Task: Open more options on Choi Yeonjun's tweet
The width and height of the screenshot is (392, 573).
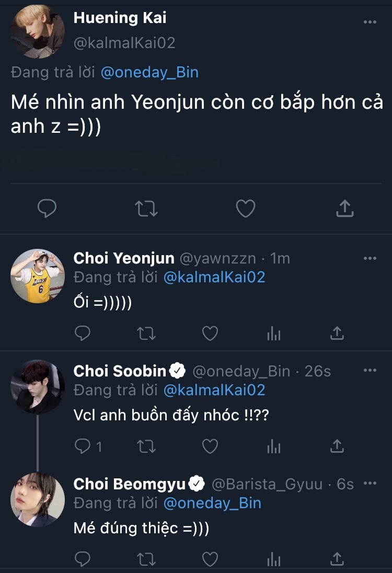Action: (x=370, y=258)
